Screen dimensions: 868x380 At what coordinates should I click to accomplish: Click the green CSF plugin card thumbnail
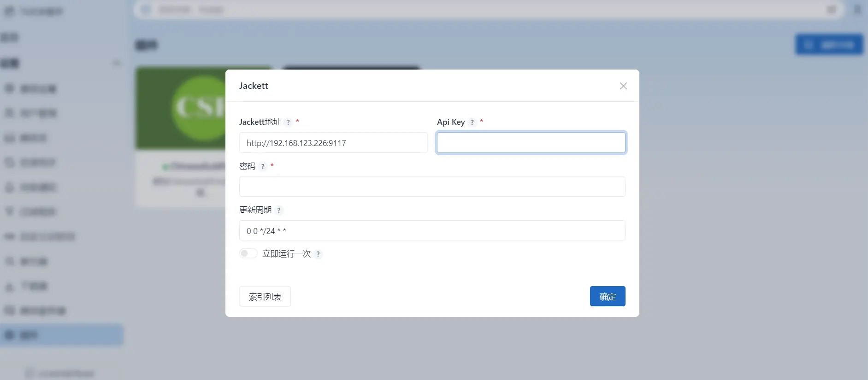pos(181,109)
